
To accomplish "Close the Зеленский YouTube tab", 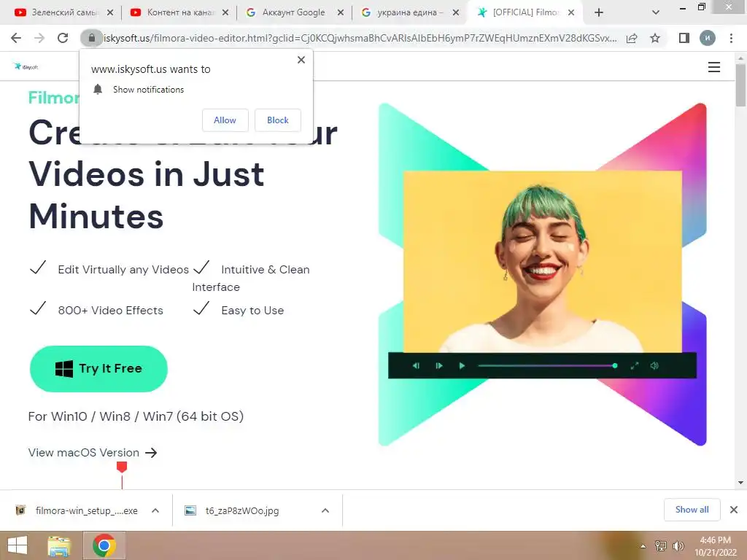I will click(110, 12).
